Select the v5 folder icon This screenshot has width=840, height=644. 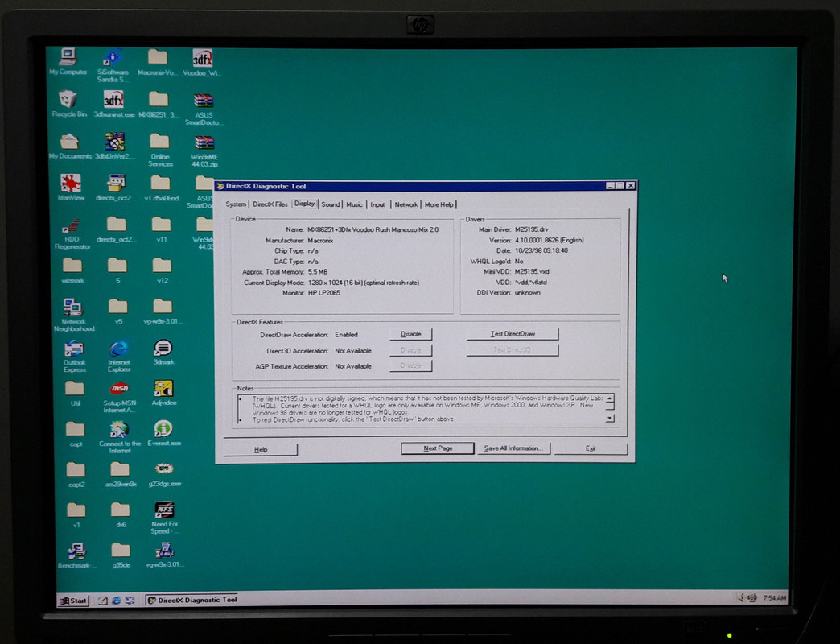click(x=117, y=312)
